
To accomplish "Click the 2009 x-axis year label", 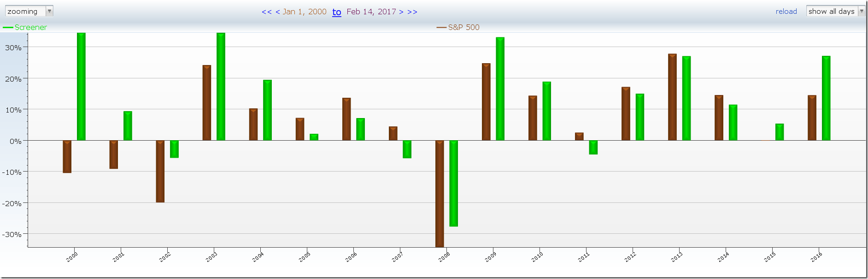I will (x=491, y=257).
